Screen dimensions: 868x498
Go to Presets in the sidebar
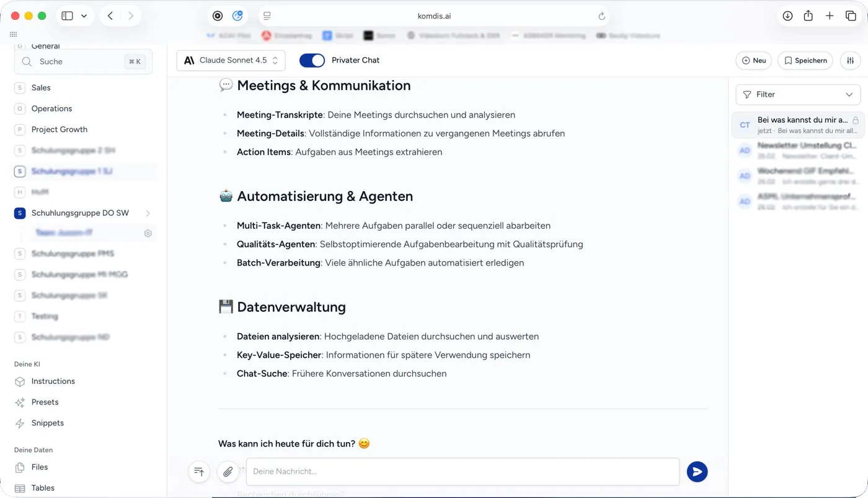(x=45, y=402)
